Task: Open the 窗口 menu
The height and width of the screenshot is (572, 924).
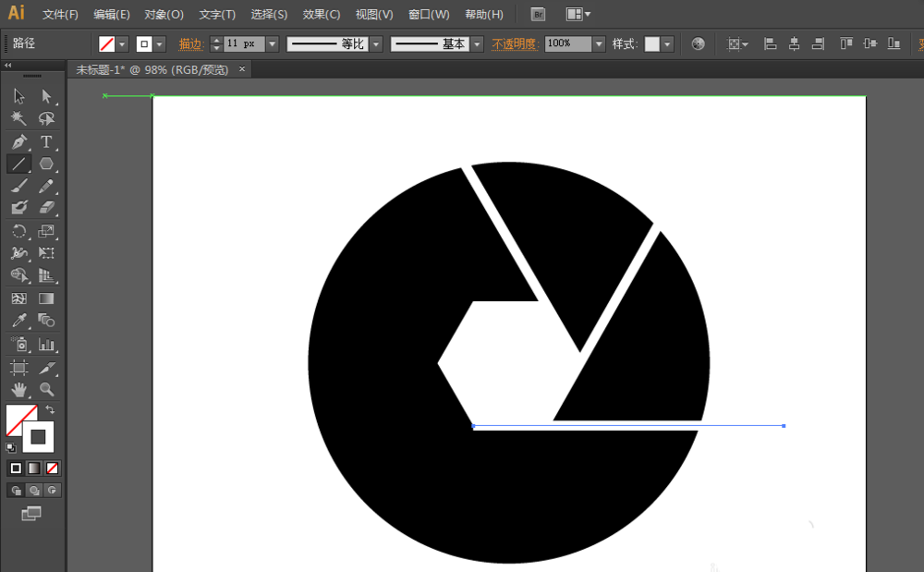Action: point(428,14)
